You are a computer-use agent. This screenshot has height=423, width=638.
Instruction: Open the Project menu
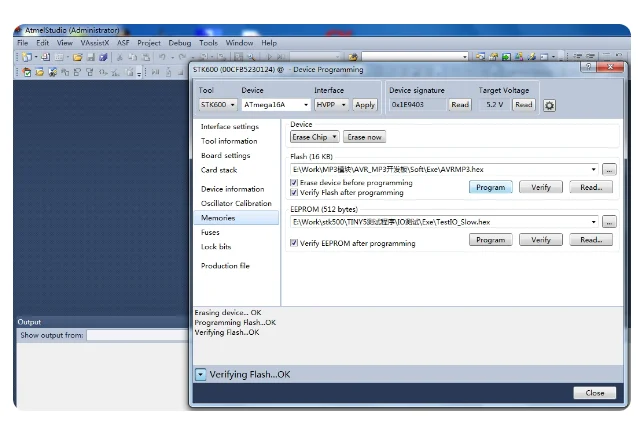(x=149, y=43)
